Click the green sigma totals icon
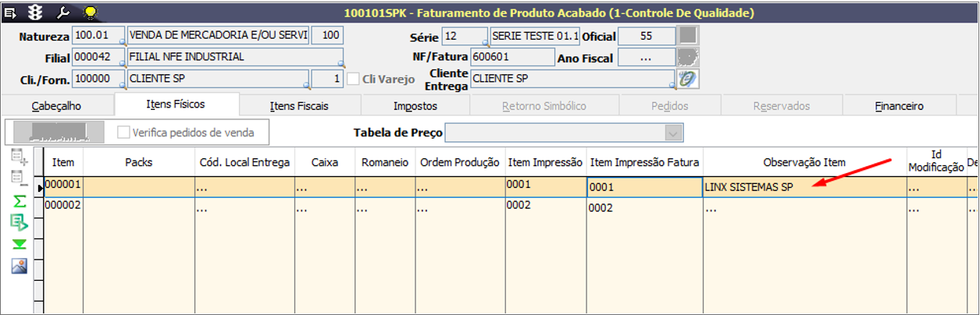This screenshot has width=980, height=315. 20,201
